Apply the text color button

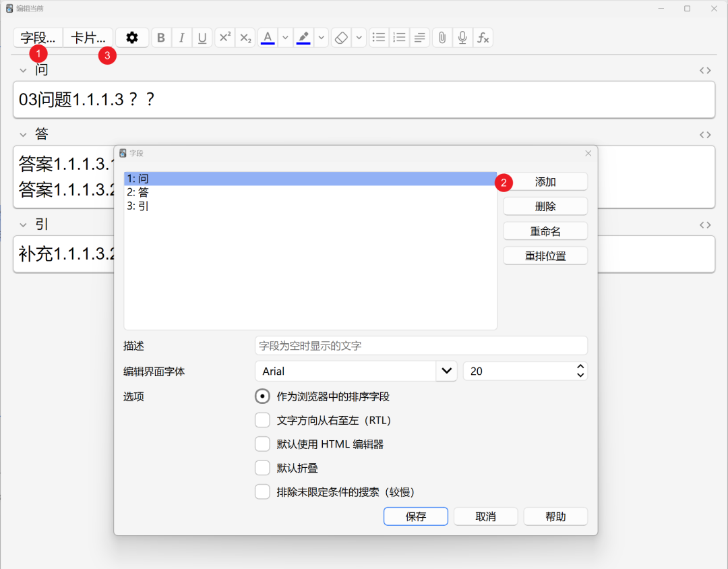[x=268, y=38]
